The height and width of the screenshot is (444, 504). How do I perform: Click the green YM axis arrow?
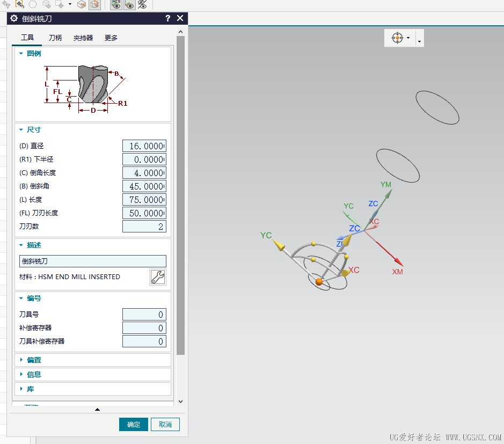click(x=388, y=194)
